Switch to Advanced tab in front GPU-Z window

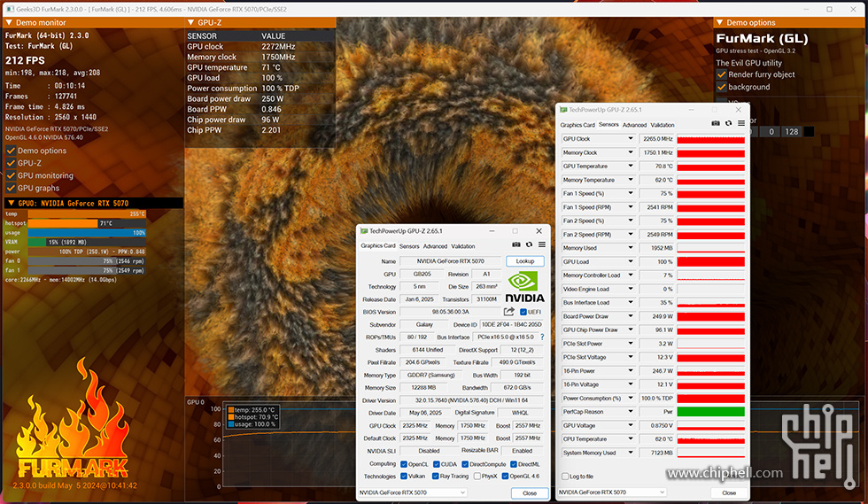click(x=435, y=246)
